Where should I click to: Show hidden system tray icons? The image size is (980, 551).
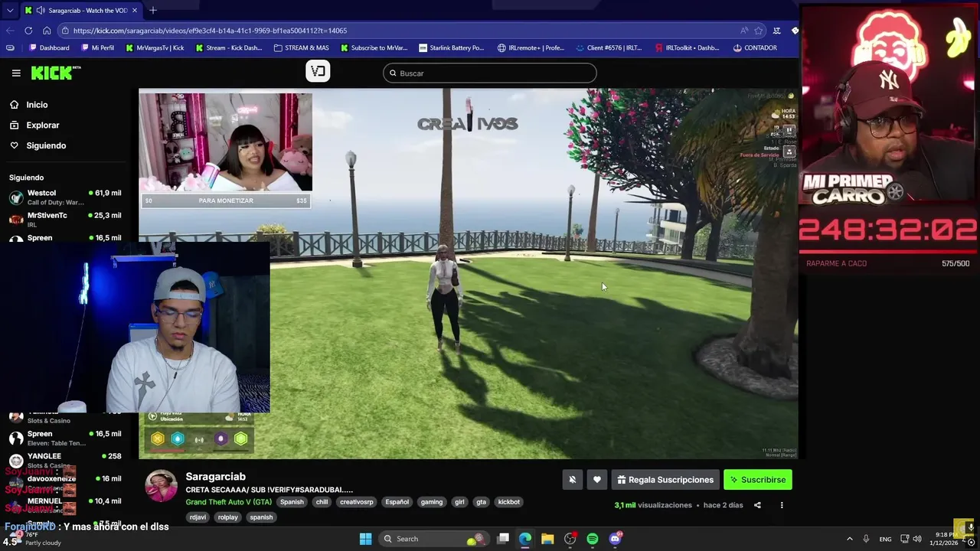pyautogui.click(x=849, y=539)
